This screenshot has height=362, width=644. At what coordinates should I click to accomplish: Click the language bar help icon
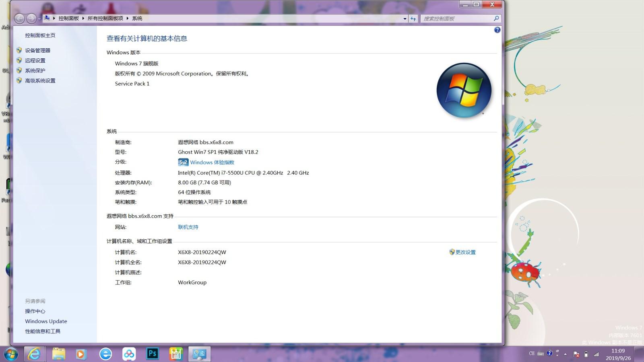point(549,353)
